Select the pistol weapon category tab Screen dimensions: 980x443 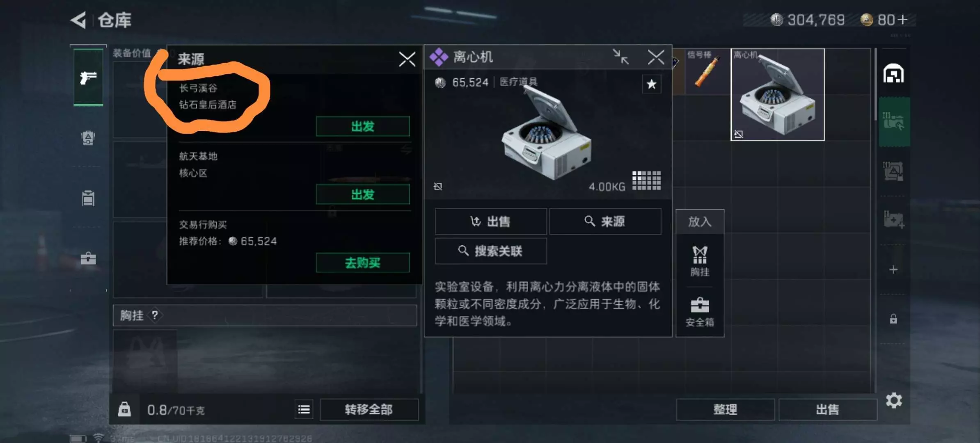pyautogui.click(x=88, y=77)
